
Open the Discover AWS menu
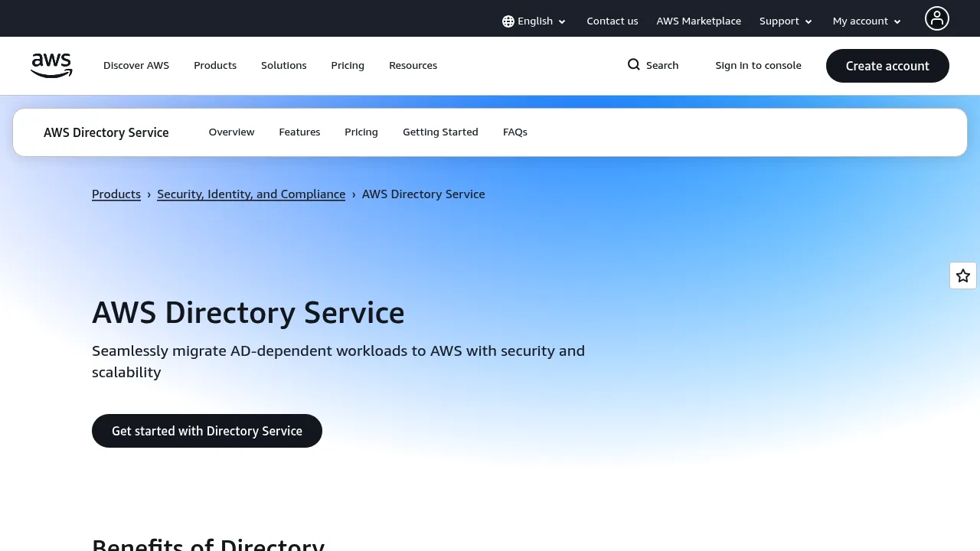[x=136, y=66]
